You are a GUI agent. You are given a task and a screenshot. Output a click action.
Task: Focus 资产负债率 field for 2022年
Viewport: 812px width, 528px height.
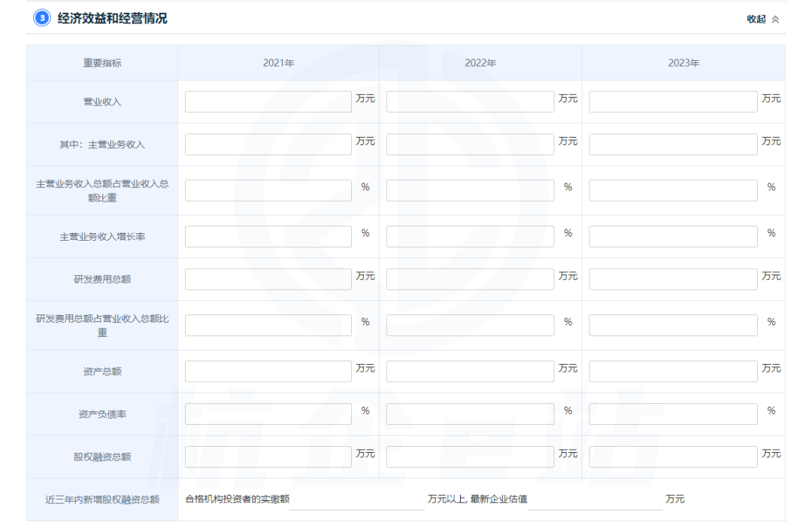[x=470, y=414]
